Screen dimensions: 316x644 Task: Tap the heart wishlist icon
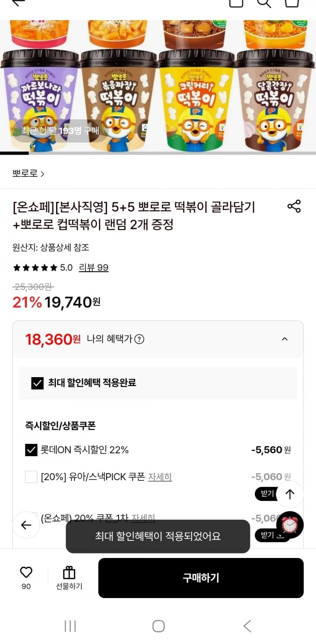coord(26,572)
